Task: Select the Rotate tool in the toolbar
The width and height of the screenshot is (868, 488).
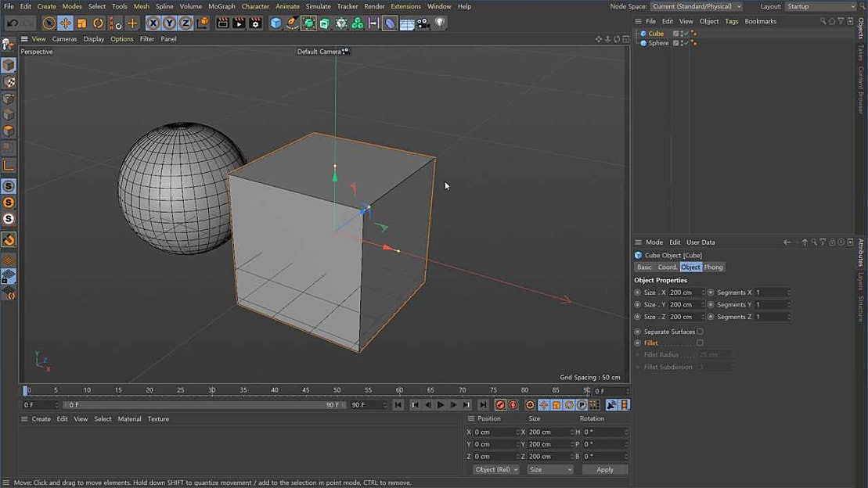Action: [x=97, y=23]
